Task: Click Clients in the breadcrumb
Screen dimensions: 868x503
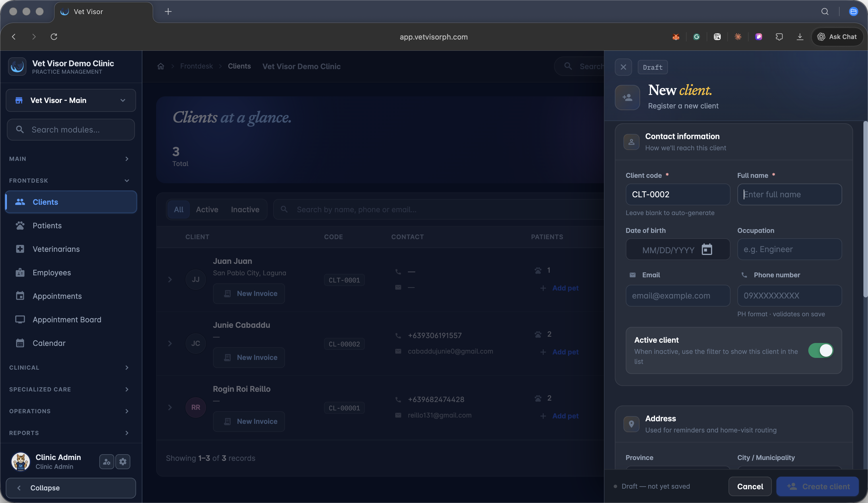Action: 239,67
